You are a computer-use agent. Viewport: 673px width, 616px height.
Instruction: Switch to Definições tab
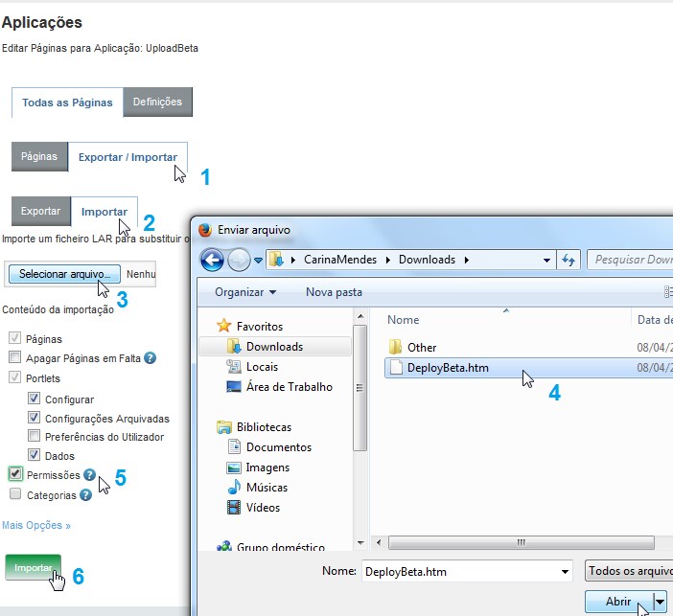pos(157,102)
